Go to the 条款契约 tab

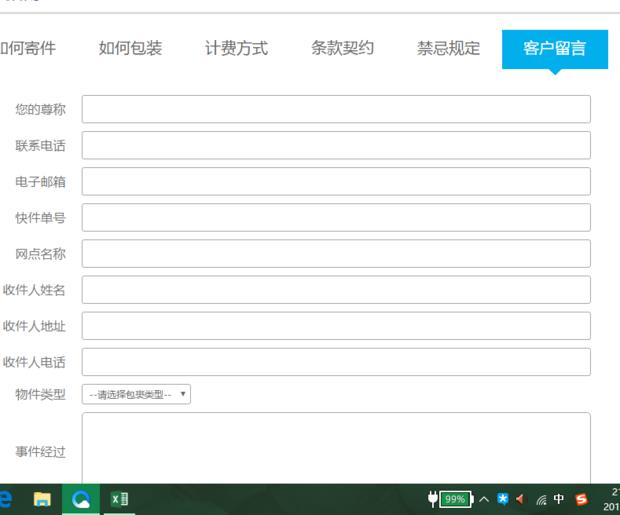[x=342, y=48]
